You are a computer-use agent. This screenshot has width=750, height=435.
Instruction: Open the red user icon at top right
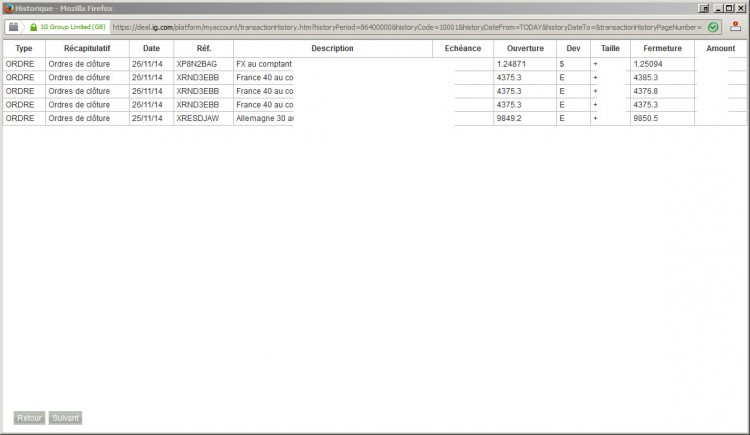[x=735, y=27]
